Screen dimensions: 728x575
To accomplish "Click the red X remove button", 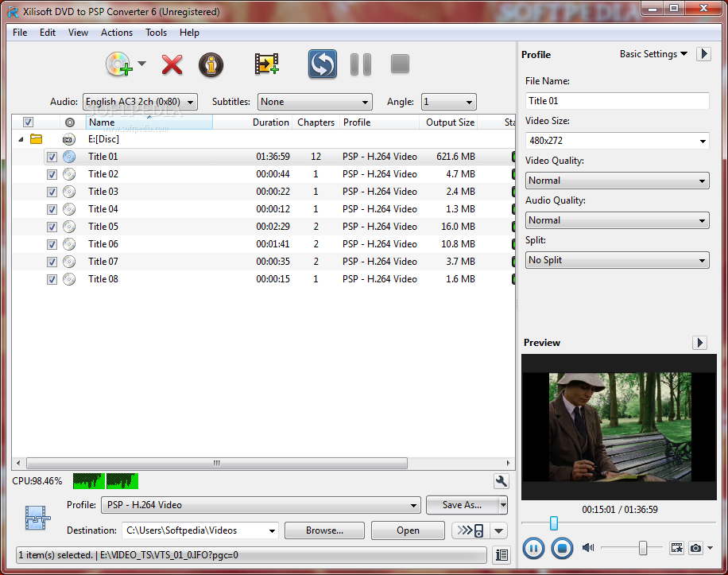I will click(172, 64).
